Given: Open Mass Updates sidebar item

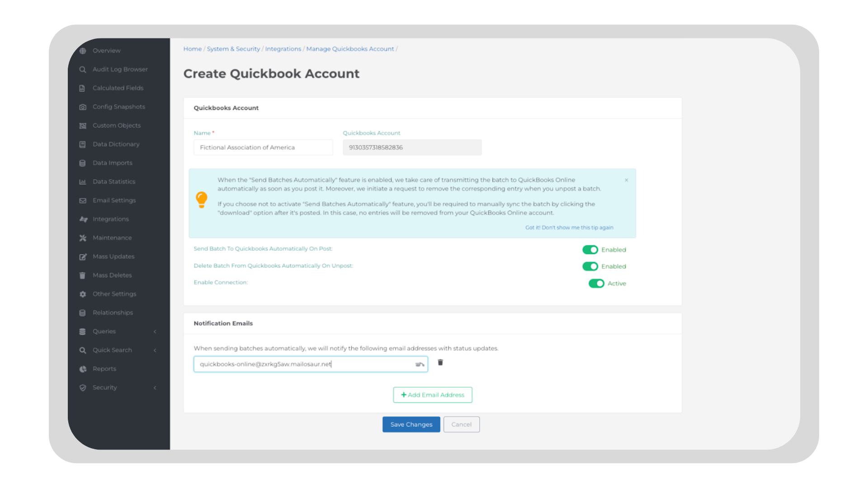Looking at the screenshot, I should 113,257.
